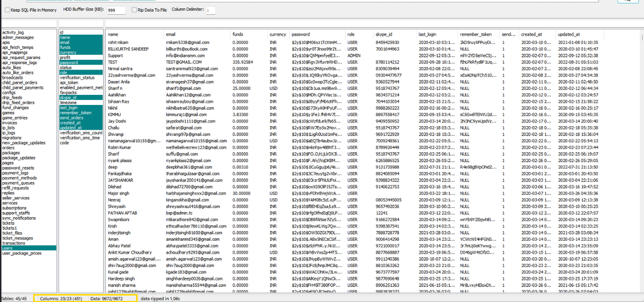Select the favpacks column entry

[68, 92]
